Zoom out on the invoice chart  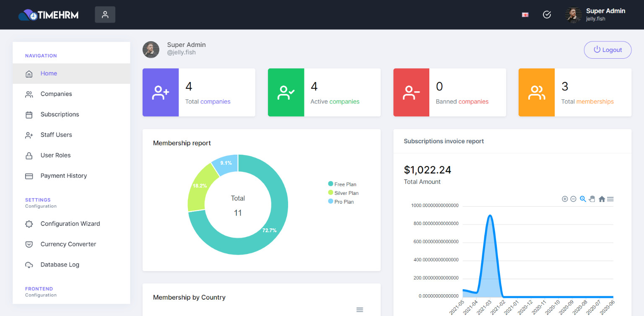[573, 199]
